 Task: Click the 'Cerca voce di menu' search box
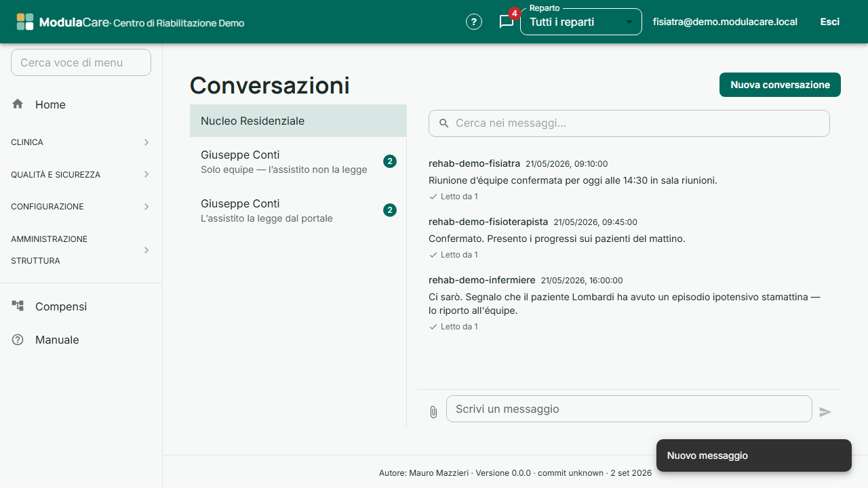click(x=81, y=62)
